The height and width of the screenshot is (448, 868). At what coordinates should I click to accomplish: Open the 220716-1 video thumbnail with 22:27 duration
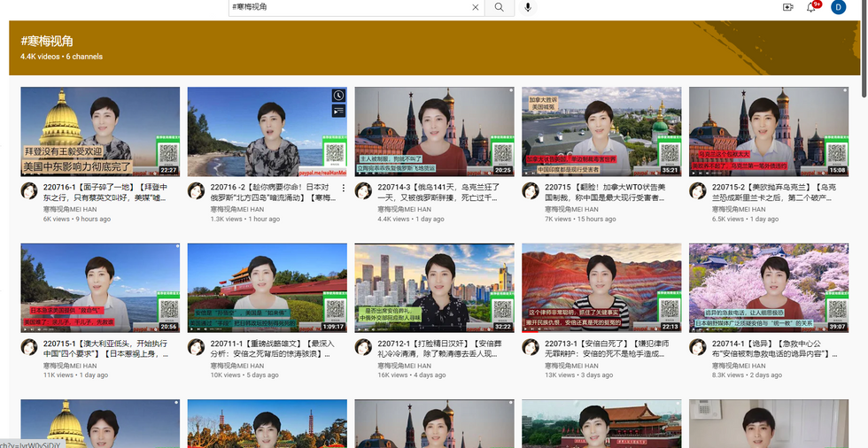pyautogui.click(x=100, y=132)
